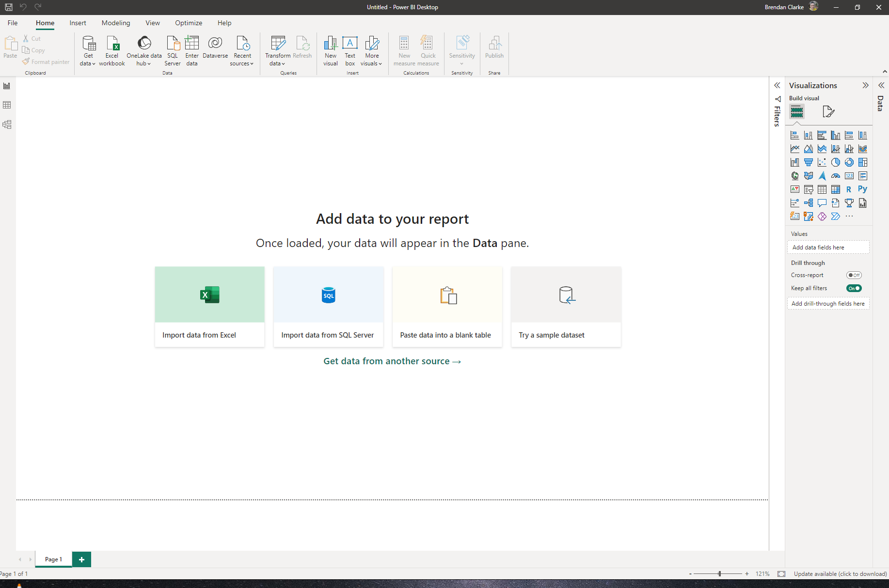Click Add drill-through fields here box
This screenshot has height=588, width=889.
click(828, 304)
